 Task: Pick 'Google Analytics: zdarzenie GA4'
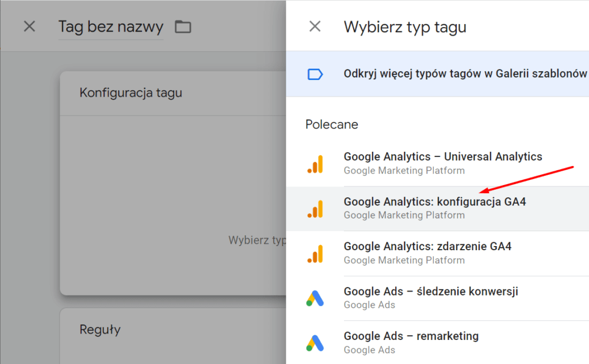(438, 254)
